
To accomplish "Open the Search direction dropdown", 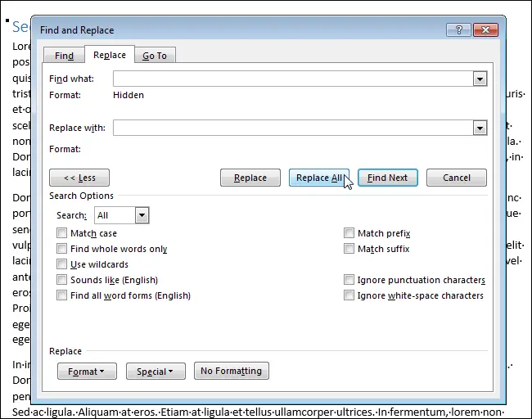I will click(142, 215).
